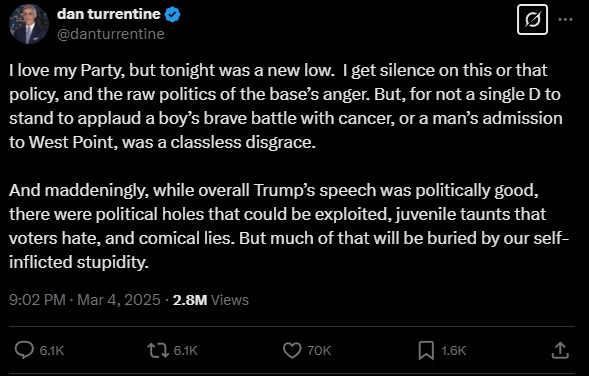The image size is (589, 376).
Task: Click the 1.6K bookmark count
Action: point(453,350)
